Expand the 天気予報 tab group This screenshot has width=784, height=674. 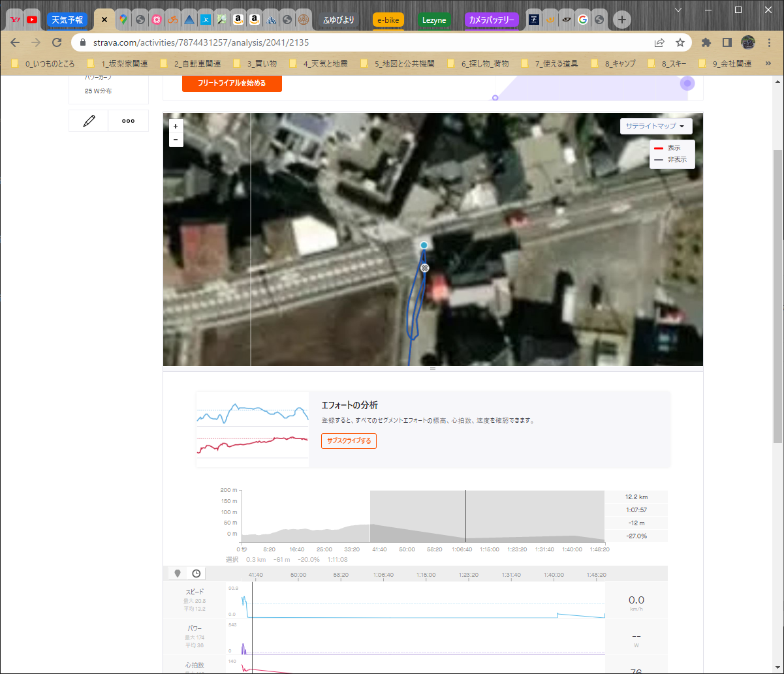[x=67, y=20]
